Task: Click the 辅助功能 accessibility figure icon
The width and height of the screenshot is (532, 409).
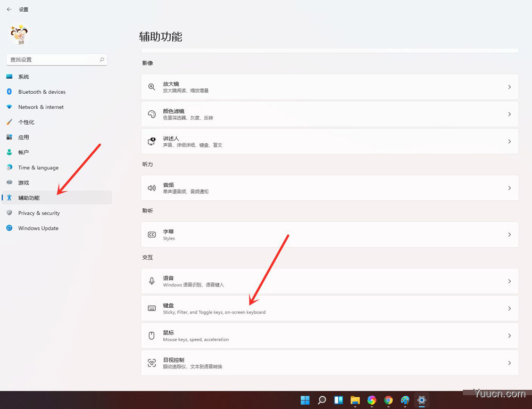Action: [10, 198]
